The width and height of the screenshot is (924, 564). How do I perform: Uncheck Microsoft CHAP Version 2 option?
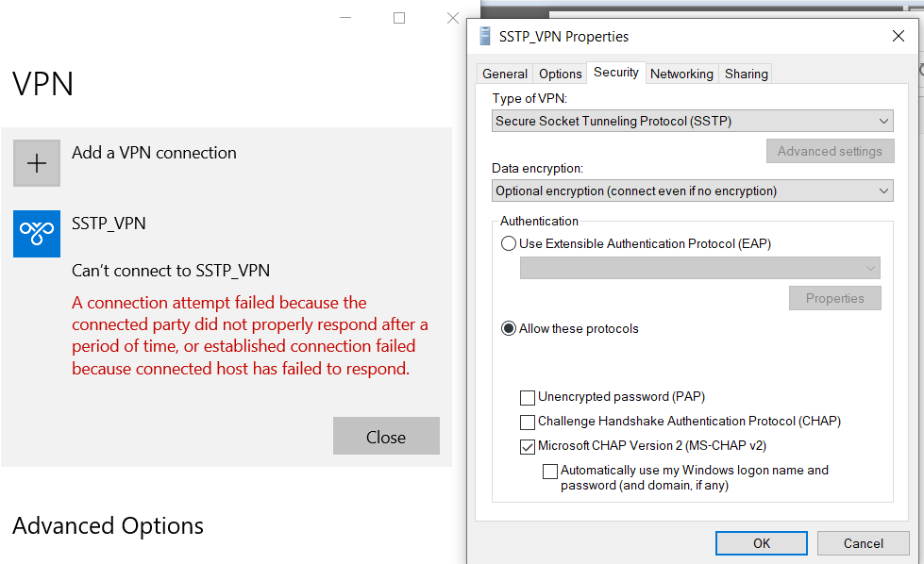pyautogui.click(x=528, y=446)
